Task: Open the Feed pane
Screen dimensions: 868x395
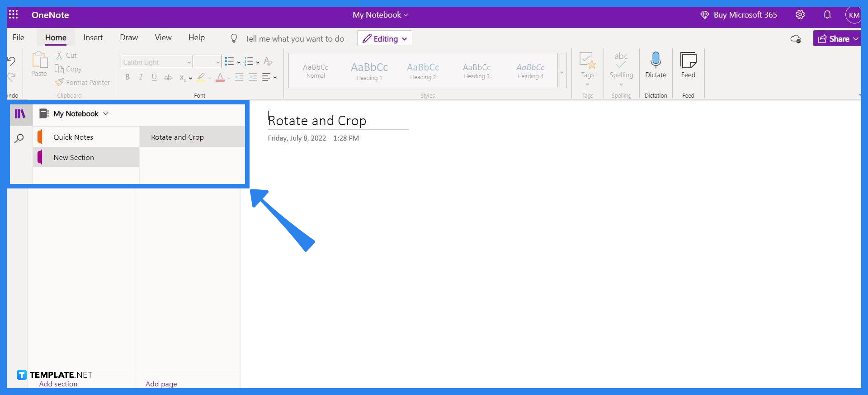Action: coord(688,66)
